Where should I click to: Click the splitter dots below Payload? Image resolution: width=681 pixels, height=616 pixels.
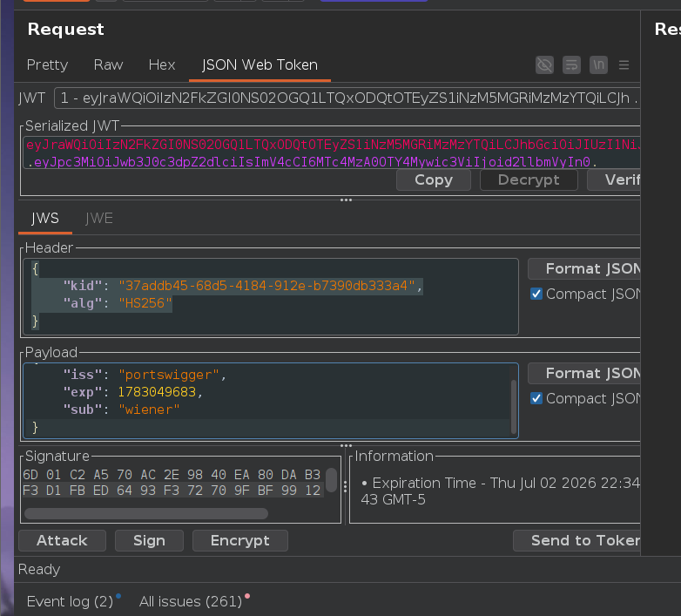click(346, 445)
